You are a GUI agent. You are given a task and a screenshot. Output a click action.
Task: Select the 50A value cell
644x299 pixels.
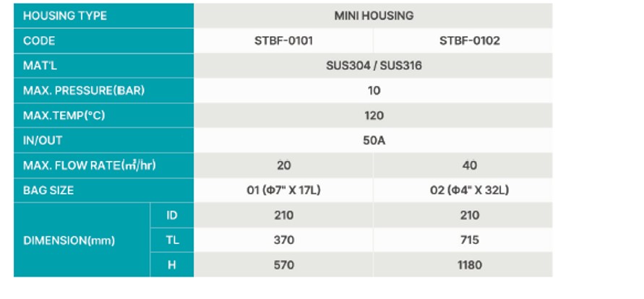click(374, 140)
